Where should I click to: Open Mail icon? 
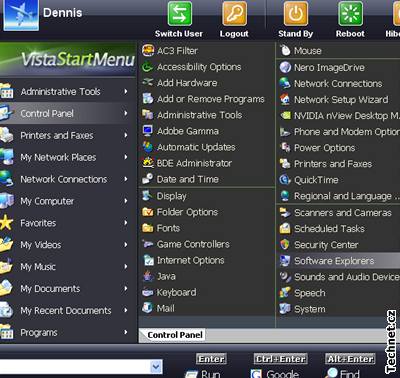coord(148,308)
